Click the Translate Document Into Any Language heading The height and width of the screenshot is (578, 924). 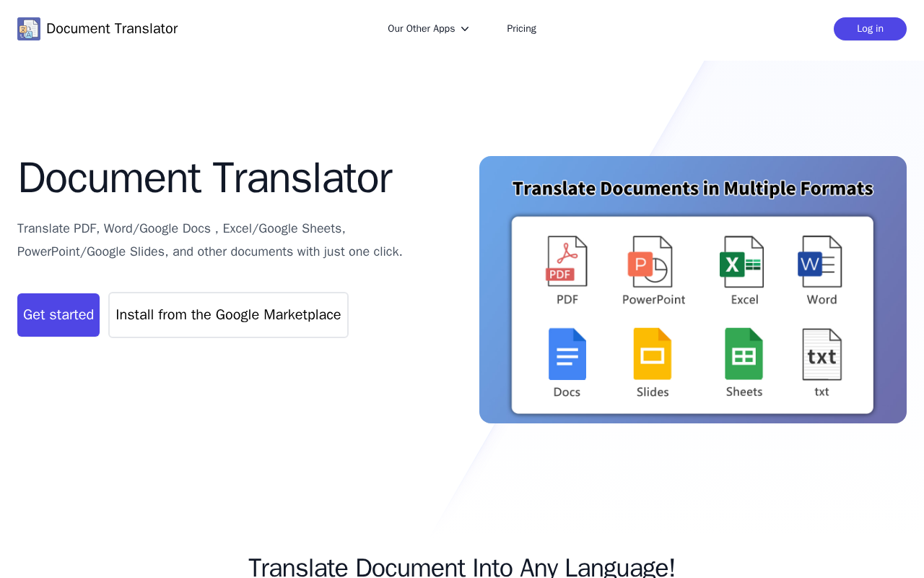click(x=462, y=568)
